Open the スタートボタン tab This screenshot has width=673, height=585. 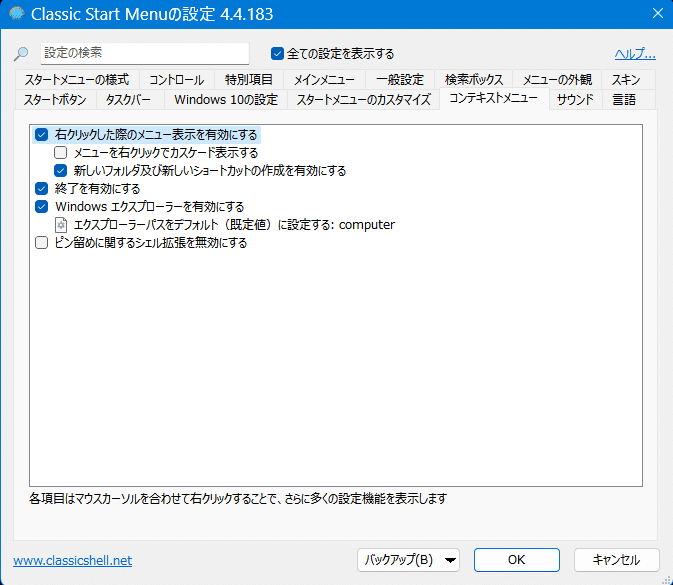(x=55, y=100)
